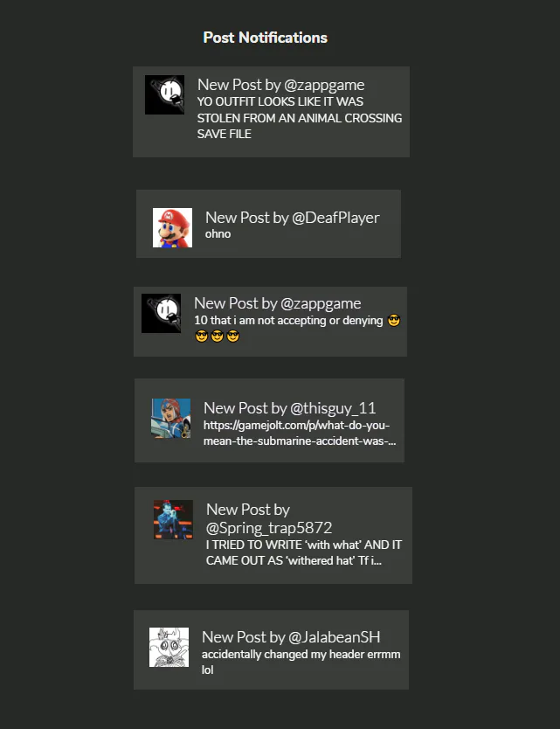Viewport: 560px width, 729px height.
Task: Click zappgame's avatar beside the sunglasses emoji post
Action: click(162, 313)
